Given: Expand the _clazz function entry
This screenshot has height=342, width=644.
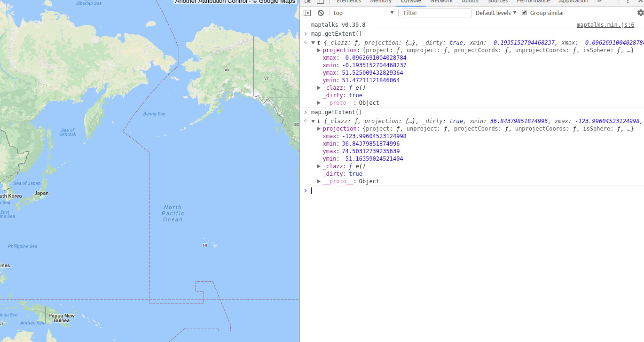Looking at the screenshot, I should click(319, 87).
